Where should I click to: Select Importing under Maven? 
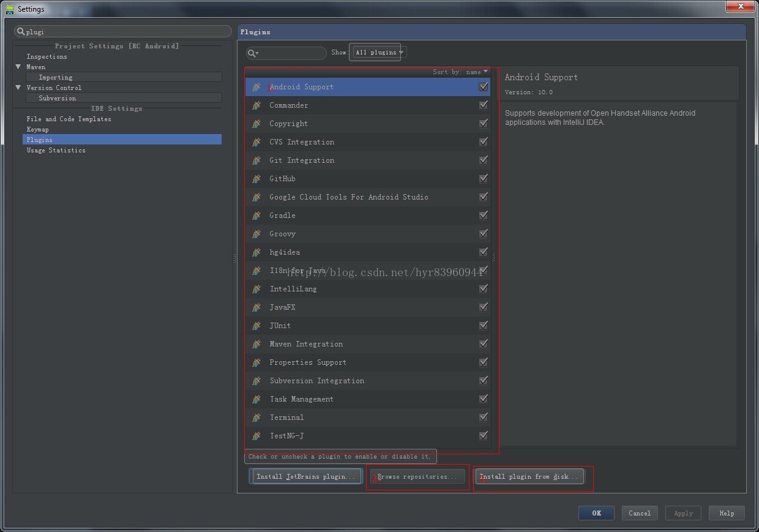pos(122,77)
